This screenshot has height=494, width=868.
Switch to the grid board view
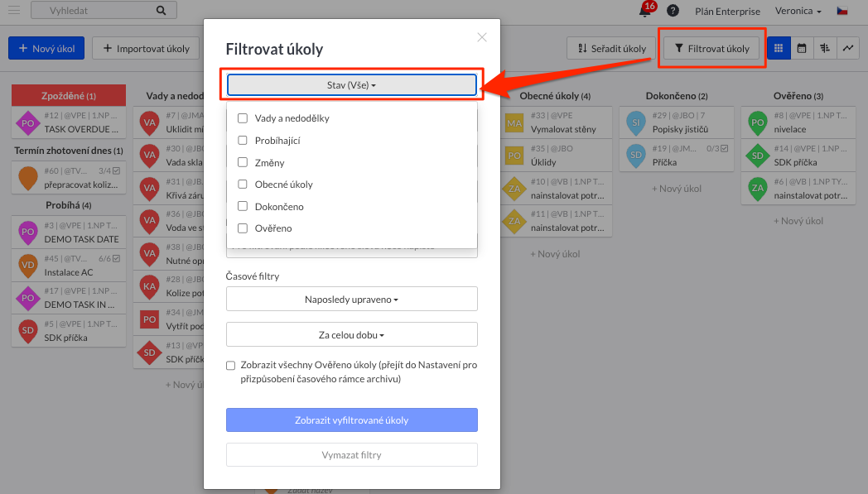[779, 49]
